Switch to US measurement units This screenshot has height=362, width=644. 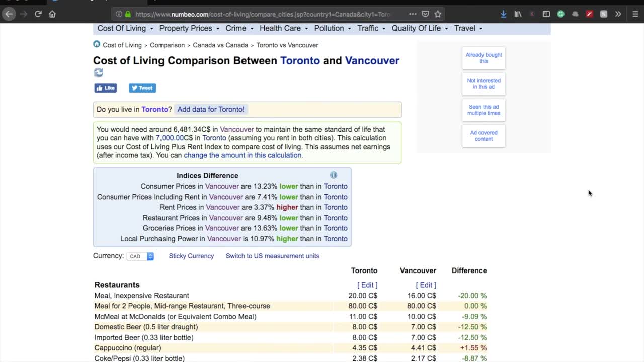(x=273, y=256)
